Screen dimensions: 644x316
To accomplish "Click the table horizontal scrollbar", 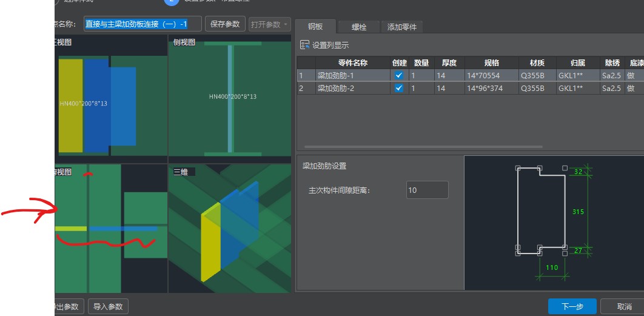I will click(x=423, y=147).
